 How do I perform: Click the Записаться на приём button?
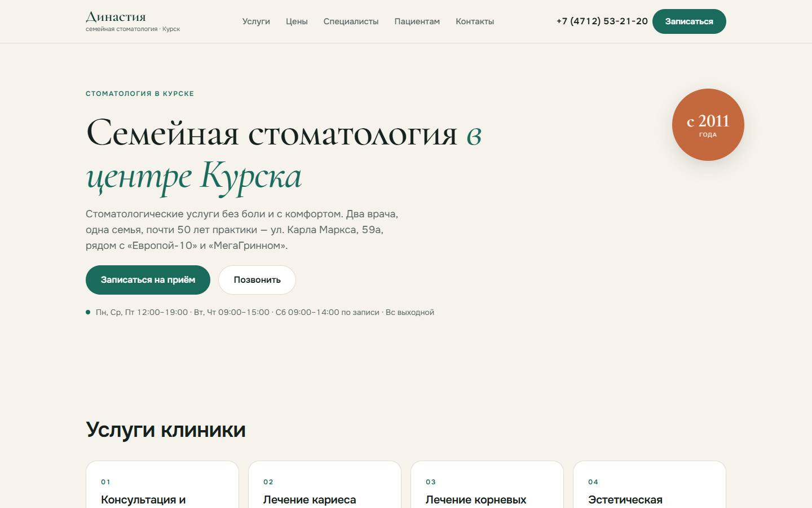coord(148,280)
